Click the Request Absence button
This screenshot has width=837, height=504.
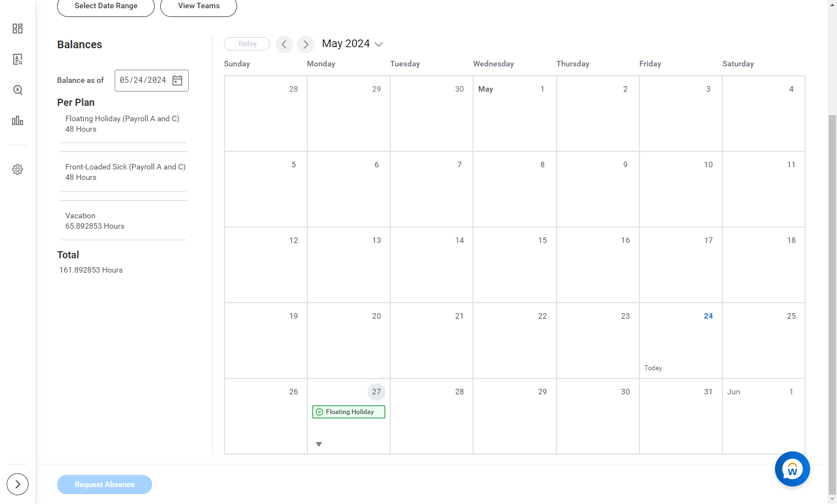pos(104,484)
